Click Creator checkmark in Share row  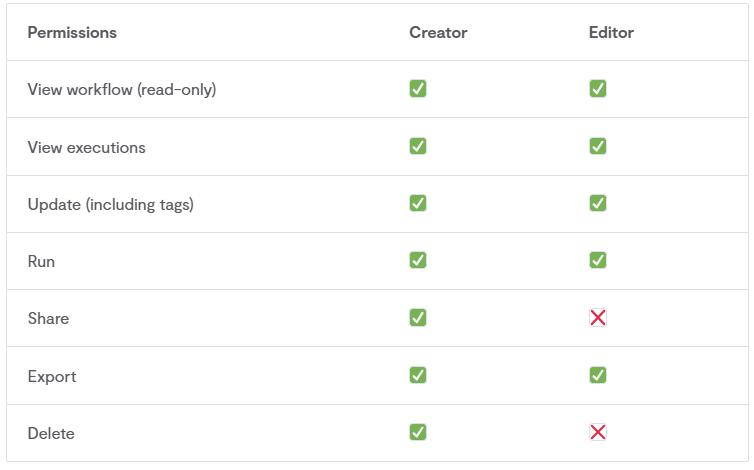point(417,318)
